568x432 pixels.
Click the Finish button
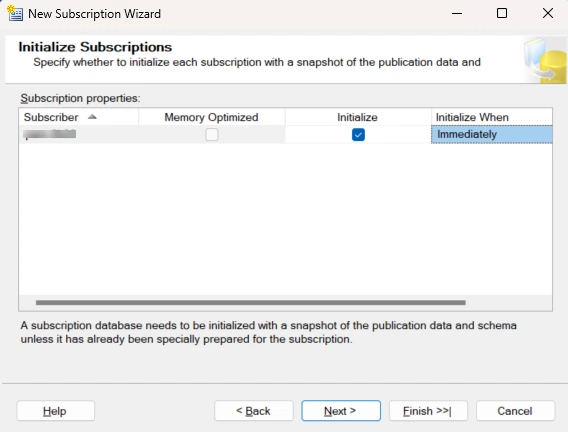click(428, 411)
